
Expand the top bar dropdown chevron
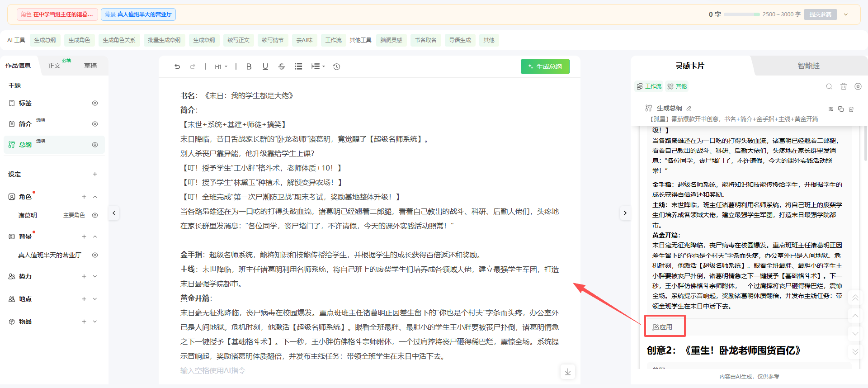point(846,14)
